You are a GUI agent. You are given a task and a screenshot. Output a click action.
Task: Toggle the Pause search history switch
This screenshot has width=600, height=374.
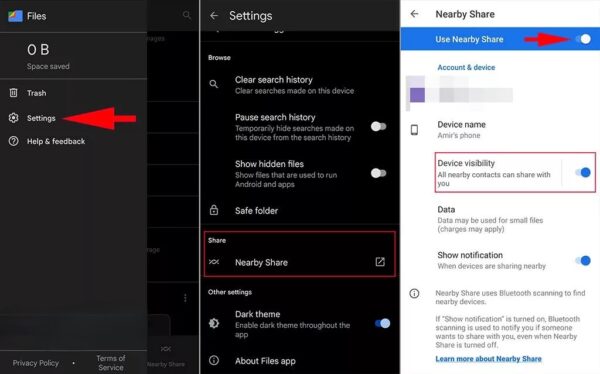[378, 126]
